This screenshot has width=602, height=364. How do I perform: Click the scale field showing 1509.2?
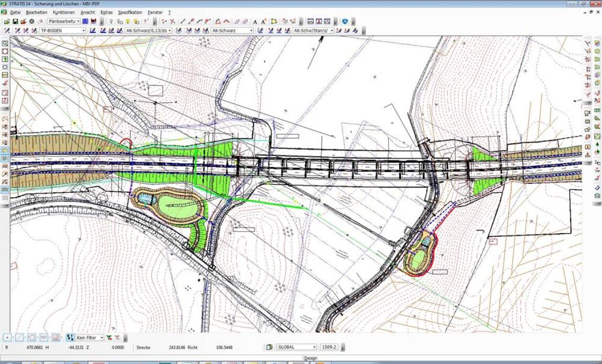click(329, 347)
